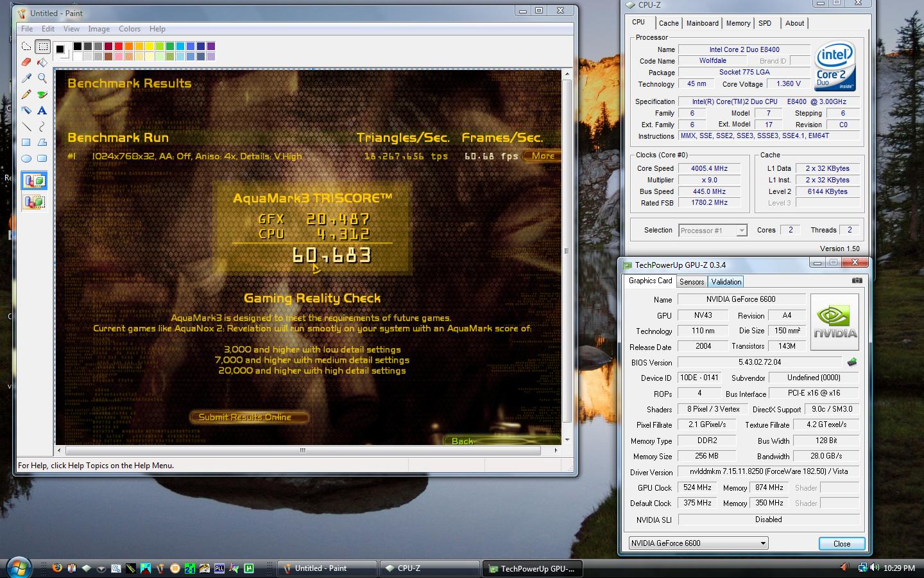Select the Polygon shape tool in Paint
This screenshot has width=924, height=578.
pos(42,143)
